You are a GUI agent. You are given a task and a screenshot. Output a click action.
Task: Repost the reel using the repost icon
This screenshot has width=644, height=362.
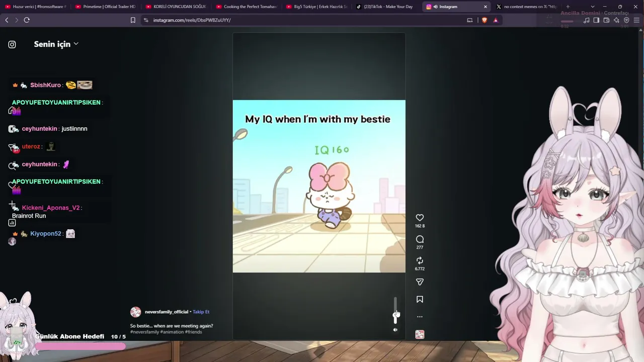(x=420, y=260)
